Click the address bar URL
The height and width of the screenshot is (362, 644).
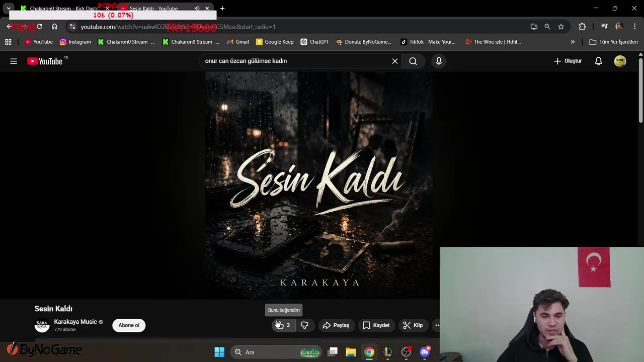pos(178,27)
